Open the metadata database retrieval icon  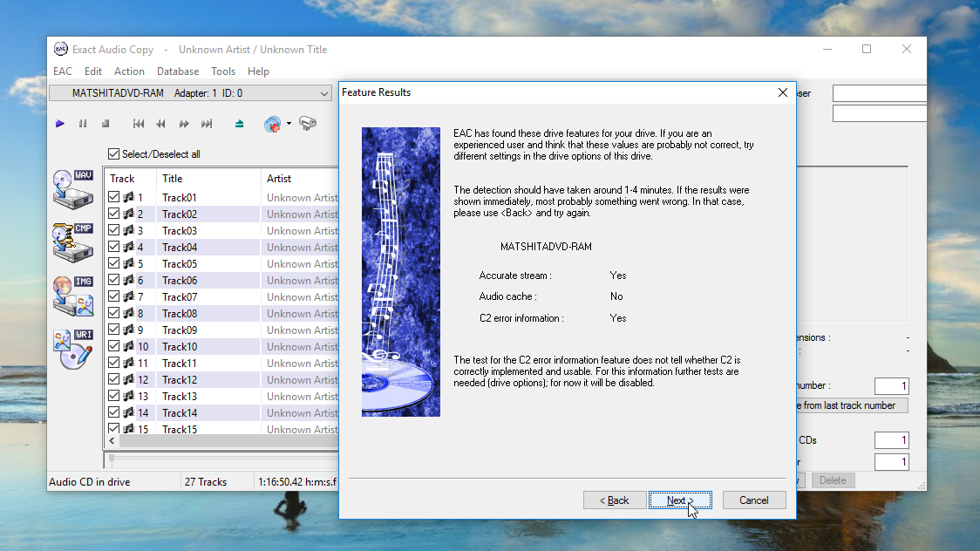coord(271,124)
